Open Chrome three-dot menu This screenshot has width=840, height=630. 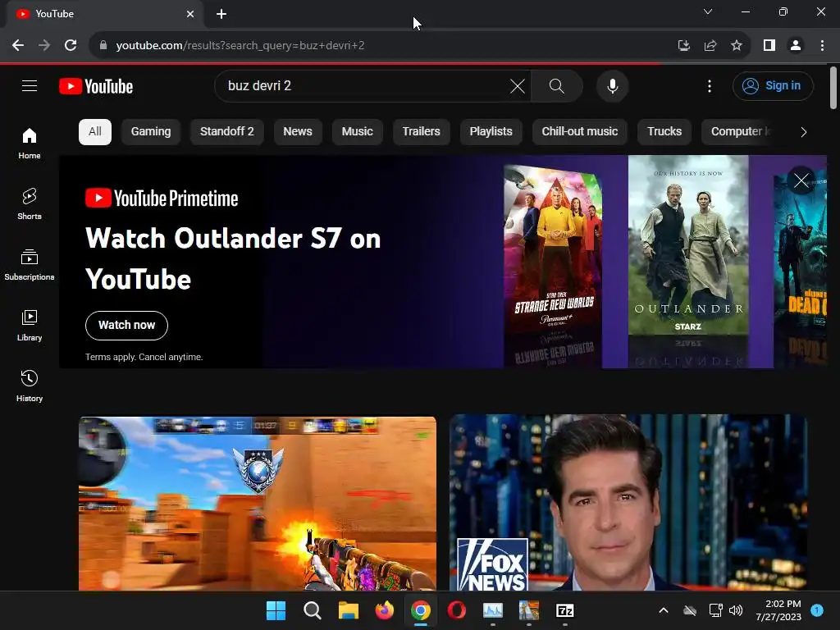pos(822,46)
